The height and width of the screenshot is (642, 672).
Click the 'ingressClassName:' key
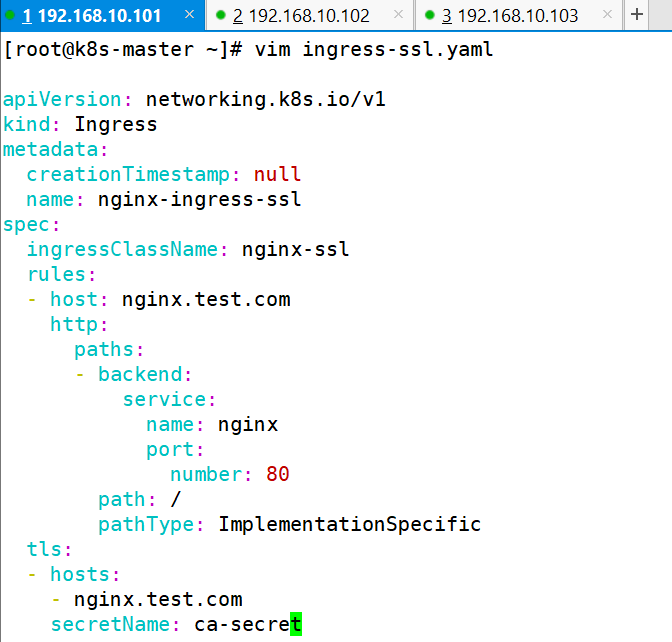coord(127,249)
